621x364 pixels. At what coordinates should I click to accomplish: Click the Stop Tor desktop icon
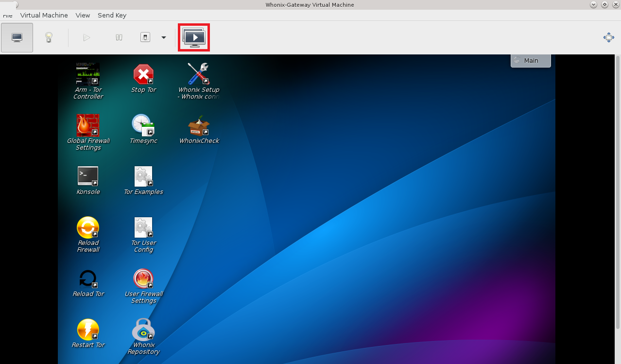(143, 74)
